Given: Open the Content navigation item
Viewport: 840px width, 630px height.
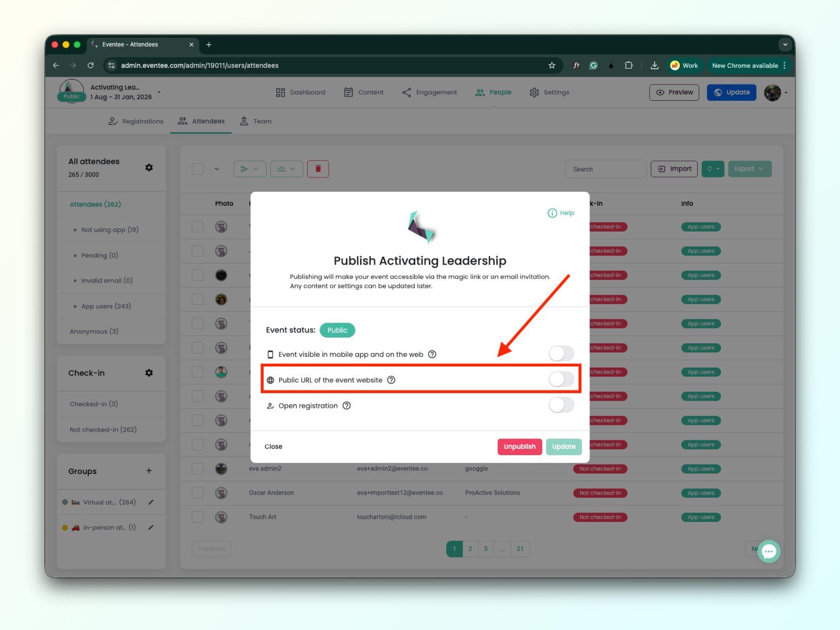Looking at the screenshot, I should pos(364,92).
